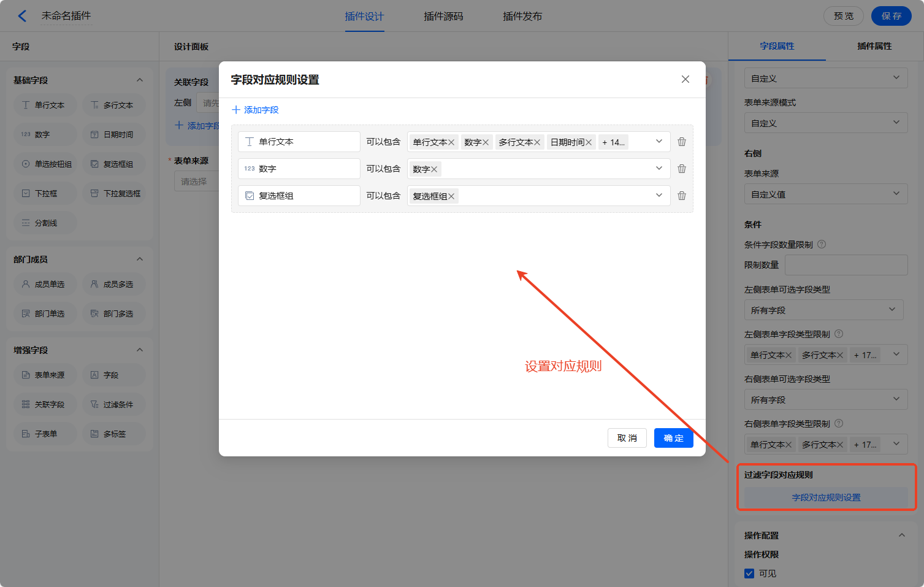Click help icon next to 条件字段数量限制
The width and height of the screenshot is (924, 587).
click(x=822, y=244)
